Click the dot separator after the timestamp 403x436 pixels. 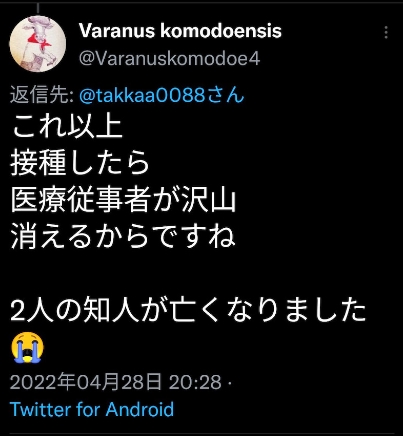click(x=229, y=382)
